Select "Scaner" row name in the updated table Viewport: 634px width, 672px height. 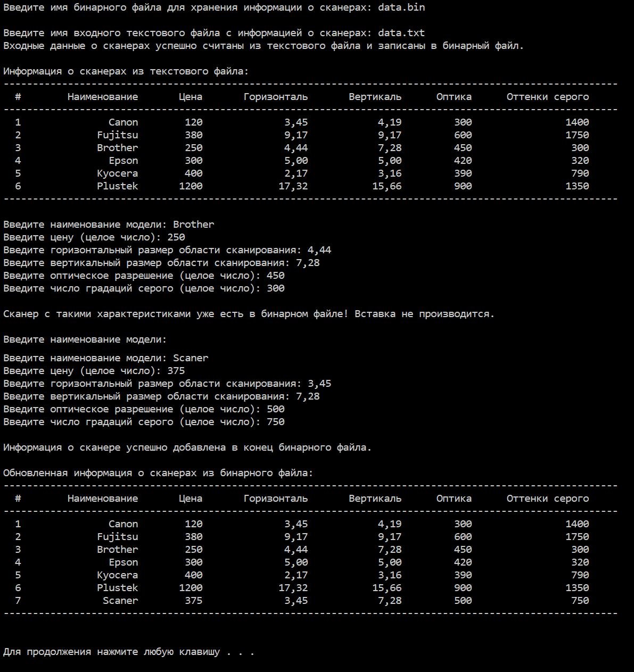(x=120, y=601)
